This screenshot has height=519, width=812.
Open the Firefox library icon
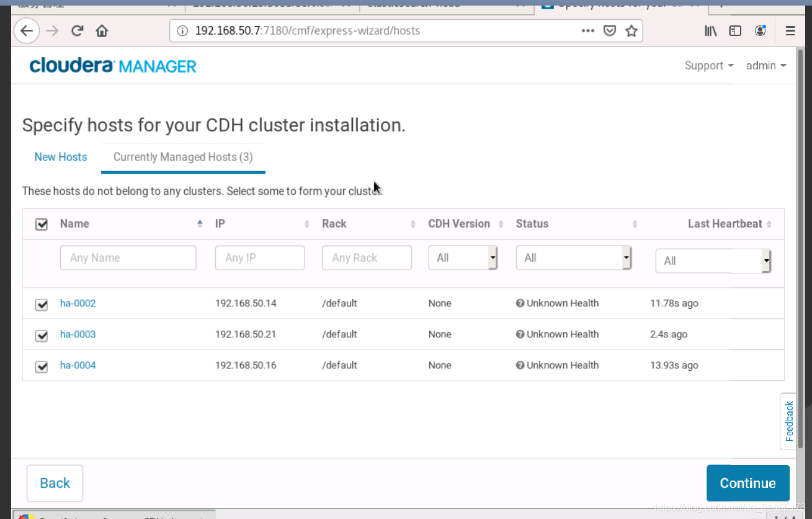711,30
